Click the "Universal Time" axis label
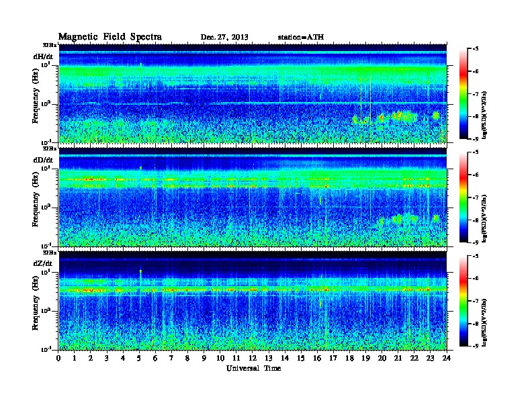The height and width of the screenshot is (411, 532). tap(254, 368)
